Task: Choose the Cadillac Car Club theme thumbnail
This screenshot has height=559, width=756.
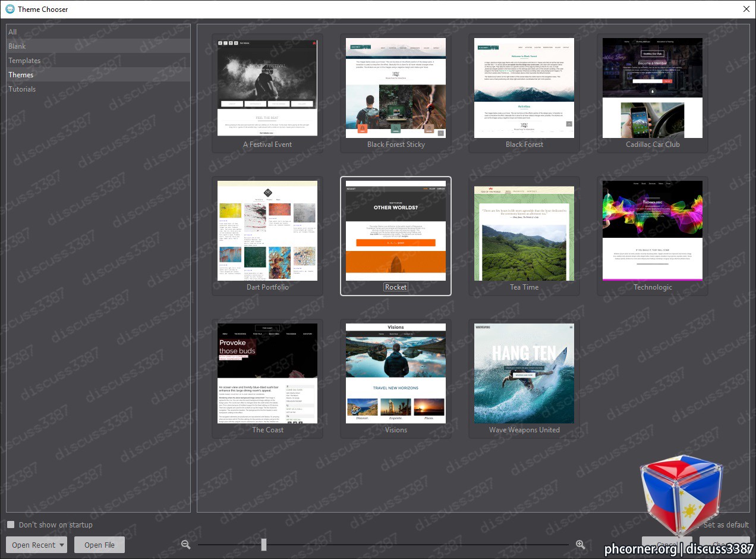Action: coord(653,87)
